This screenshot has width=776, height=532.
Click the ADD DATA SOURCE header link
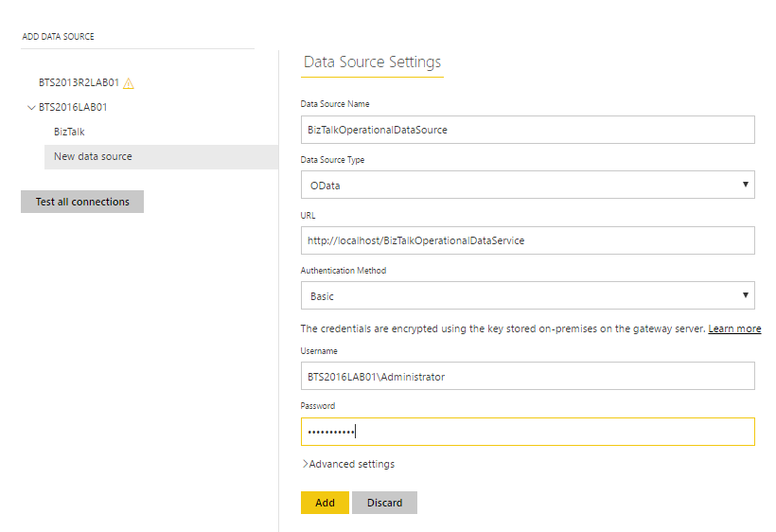click(58, 37)
